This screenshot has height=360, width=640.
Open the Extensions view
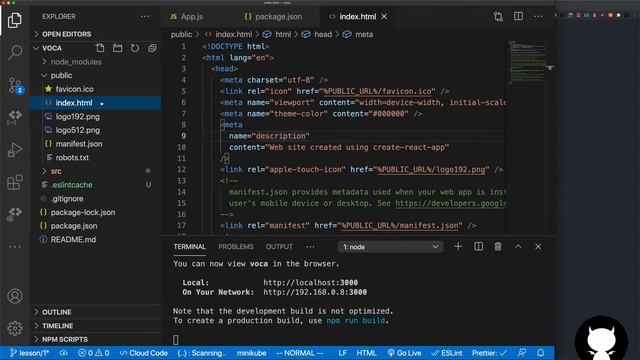(15, 182)
